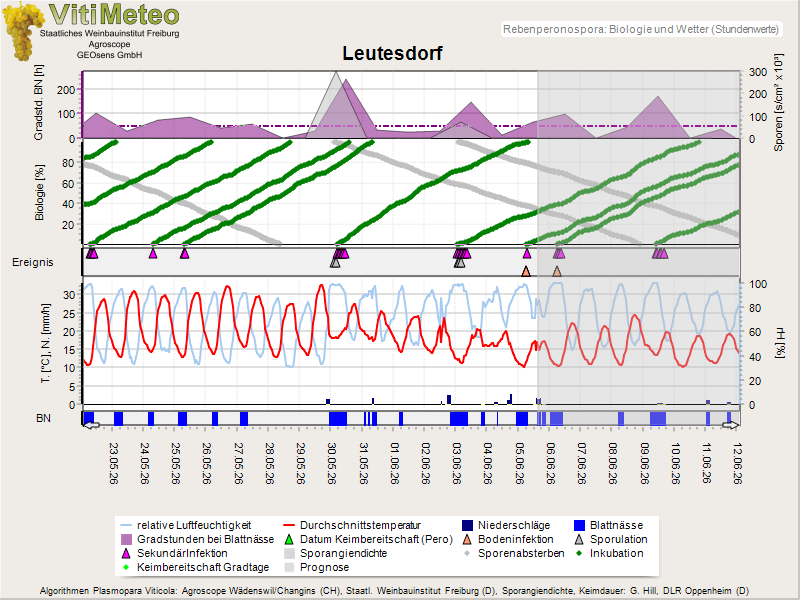Click legend swatch for Prognose
Image resolution: width=800 pixels, height=600 pixels.
pos(289,567)
